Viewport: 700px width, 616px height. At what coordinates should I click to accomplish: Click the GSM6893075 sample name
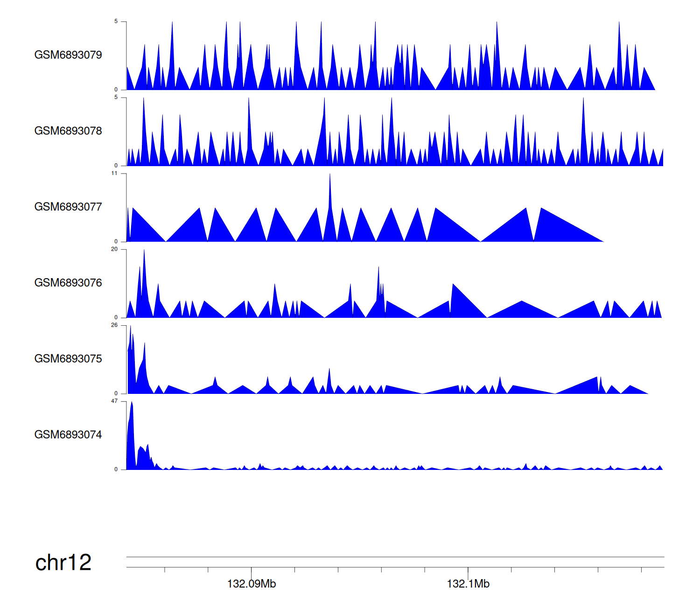(68, 359)
